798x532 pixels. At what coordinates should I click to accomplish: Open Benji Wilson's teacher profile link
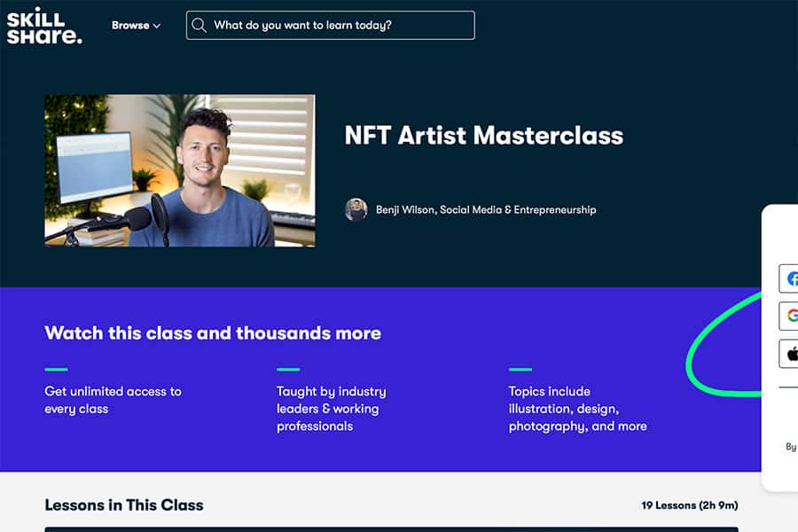pyautogui.click(x=486, y=210)
